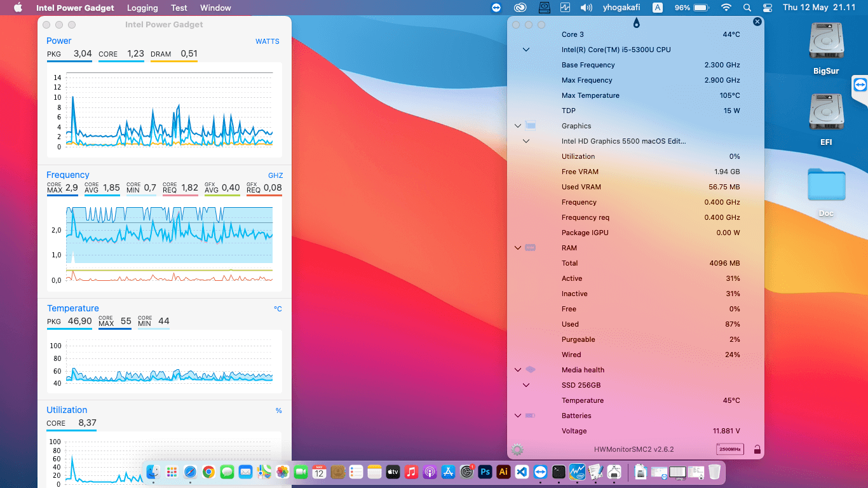This screenshot has width=868, height=488.
Task: Open Launchpad from the Dock
Action: pos(171,471)
